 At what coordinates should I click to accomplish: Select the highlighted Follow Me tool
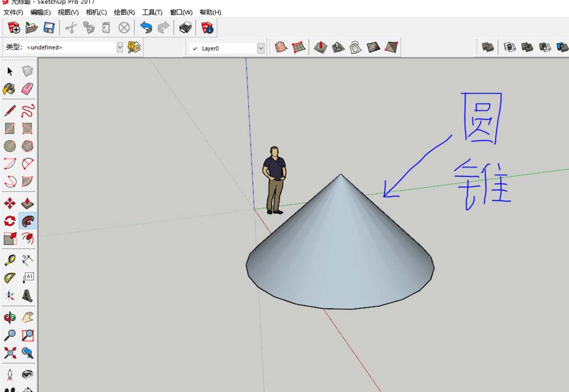(27, 221)
